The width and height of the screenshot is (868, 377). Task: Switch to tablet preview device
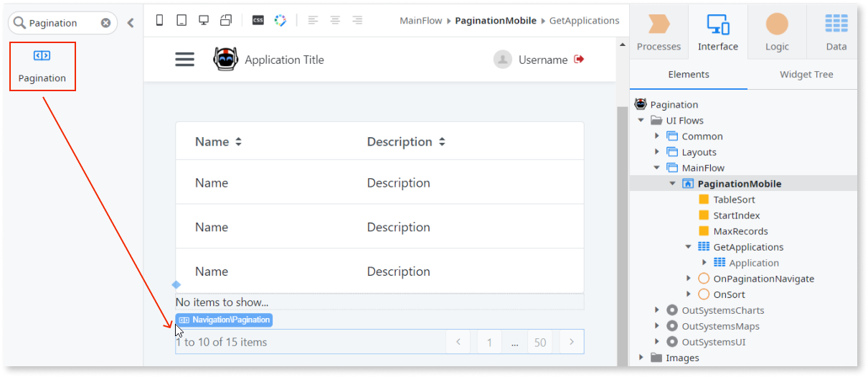(181, 21)
